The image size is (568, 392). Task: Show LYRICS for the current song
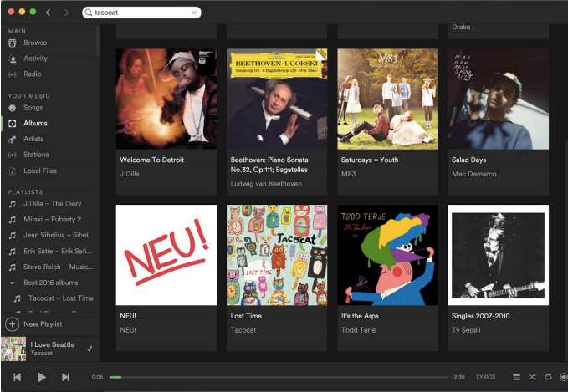485,377
